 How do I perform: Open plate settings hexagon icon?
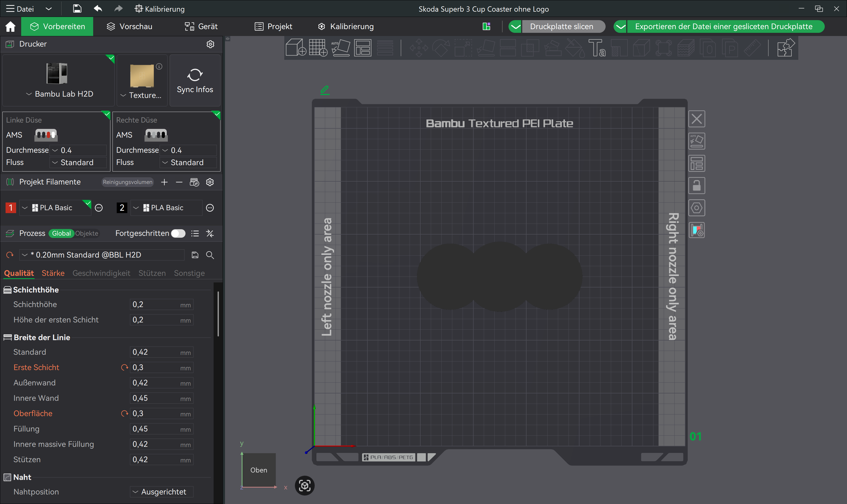coord(697,208)
